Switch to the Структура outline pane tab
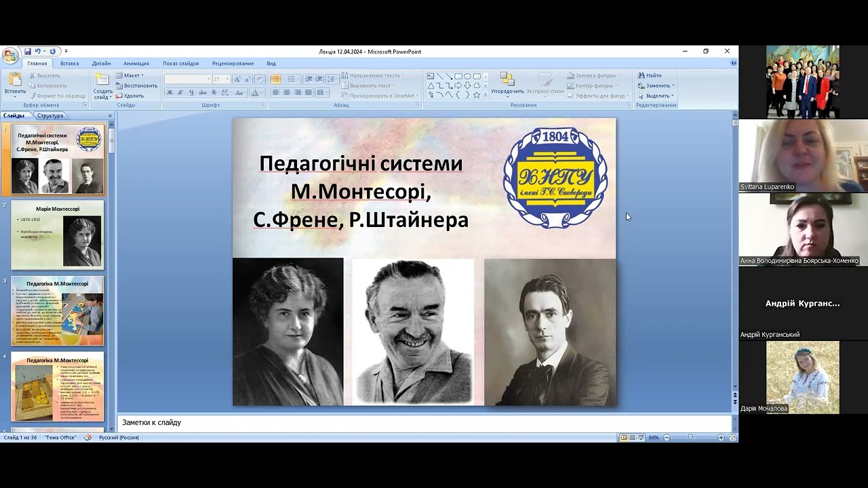This screenshot has height=488, width=868. tap(50, 116)
